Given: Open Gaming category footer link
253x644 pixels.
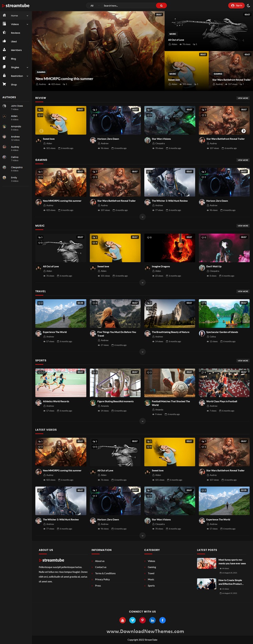Looking at the screenshot, I should point(152,567).
